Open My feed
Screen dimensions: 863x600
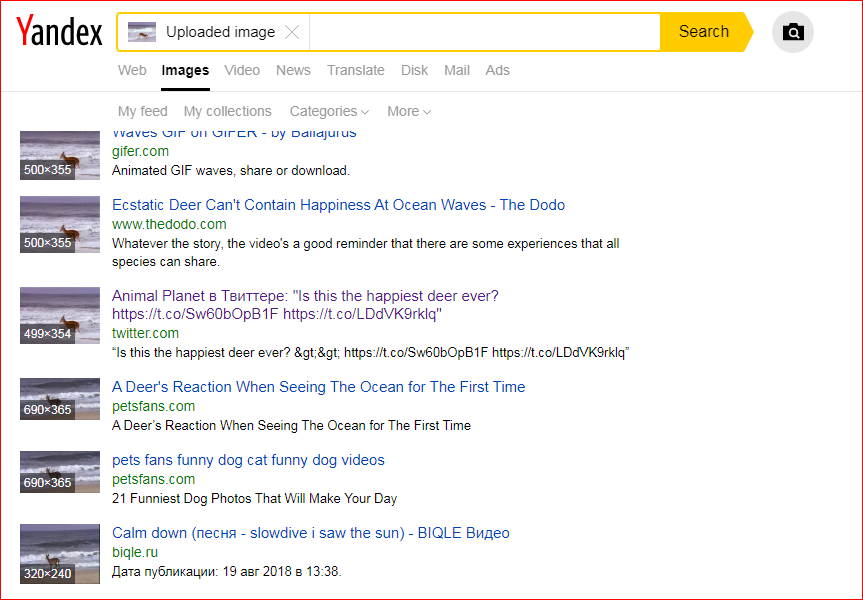pyautogui.click(x=143, y=111)
